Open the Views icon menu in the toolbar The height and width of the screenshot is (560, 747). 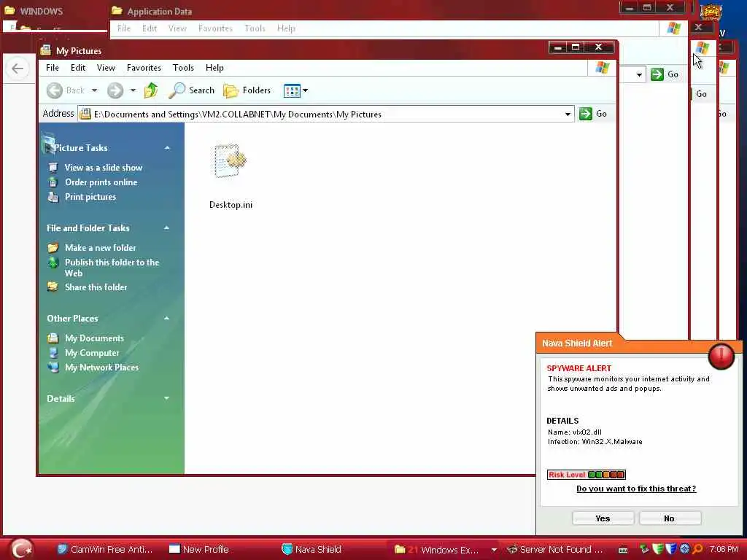[295, 90]
